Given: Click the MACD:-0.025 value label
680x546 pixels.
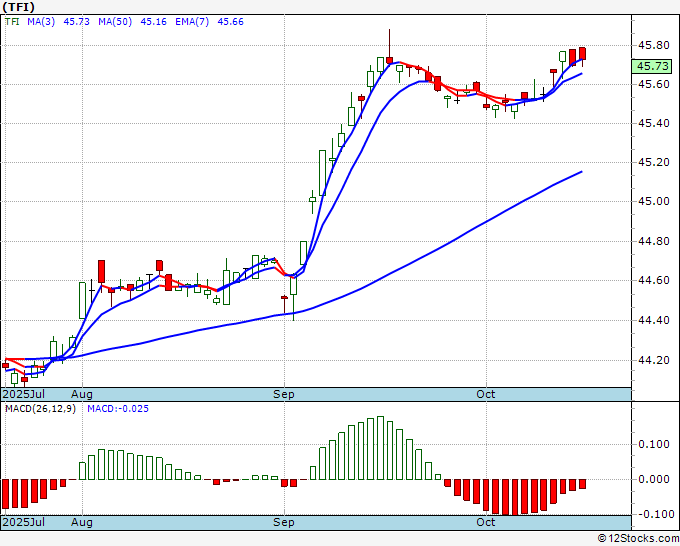Looking at the screenshot, I should [118, 409].
